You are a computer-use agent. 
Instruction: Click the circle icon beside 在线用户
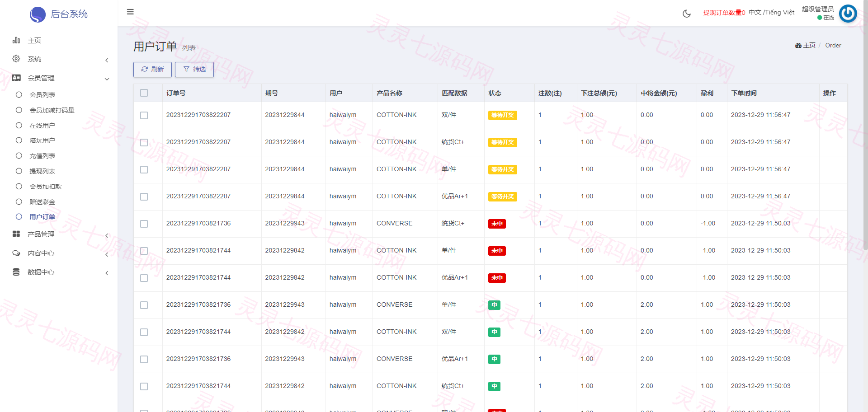pos(19,125)
